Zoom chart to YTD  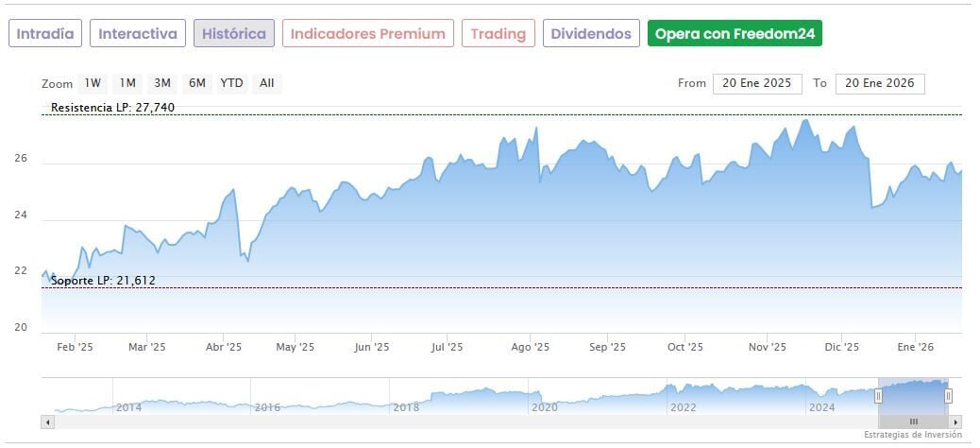(231, 83)
